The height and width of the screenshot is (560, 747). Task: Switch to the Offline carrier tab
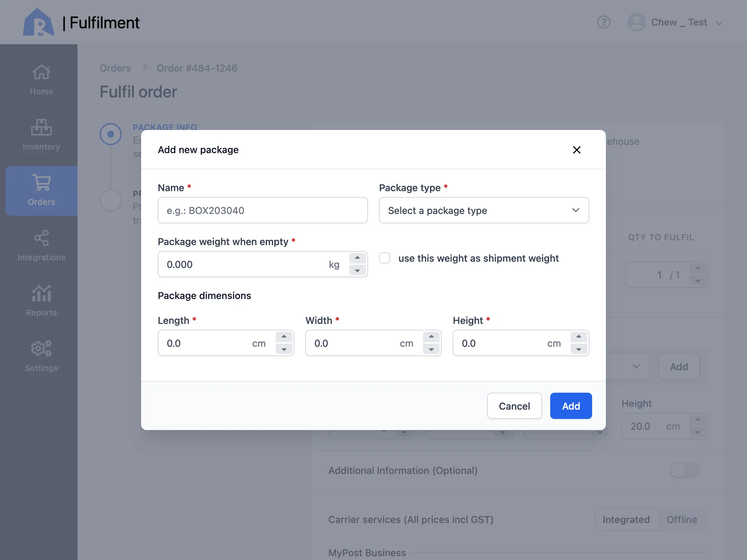point(682,519)
